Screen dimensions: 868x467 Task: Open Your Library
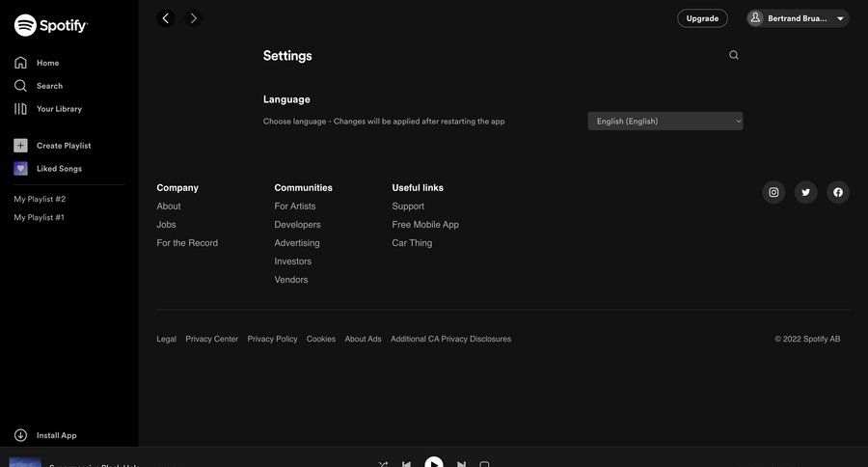click(x=47, y=109)
